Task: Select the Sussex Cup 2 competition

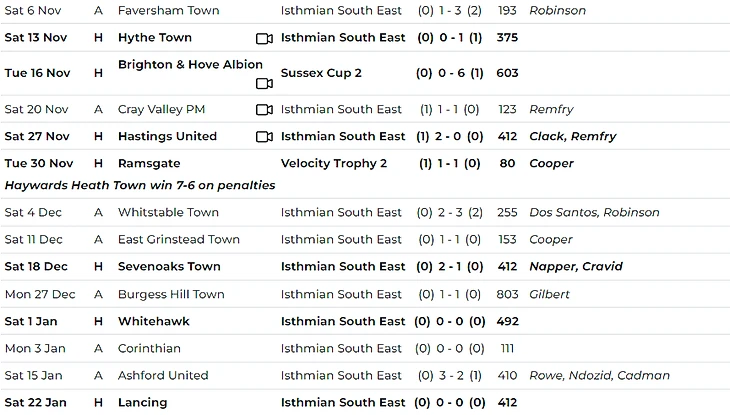Action: click(x=321, y=73)
